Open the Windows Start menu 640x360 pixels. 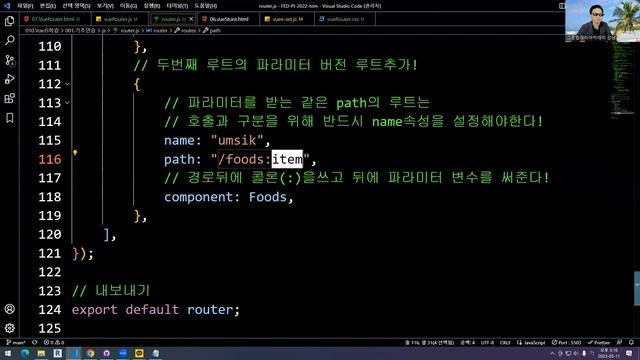8,353
